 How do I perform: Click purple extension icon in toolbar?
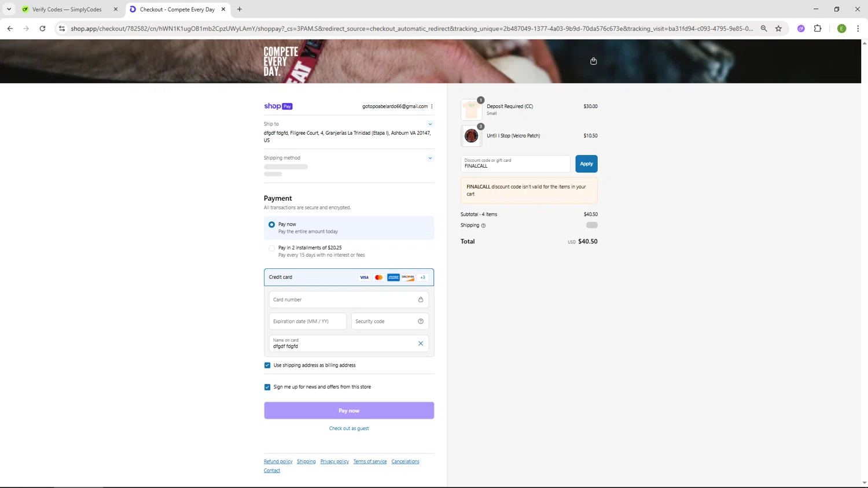pos(801,28)
